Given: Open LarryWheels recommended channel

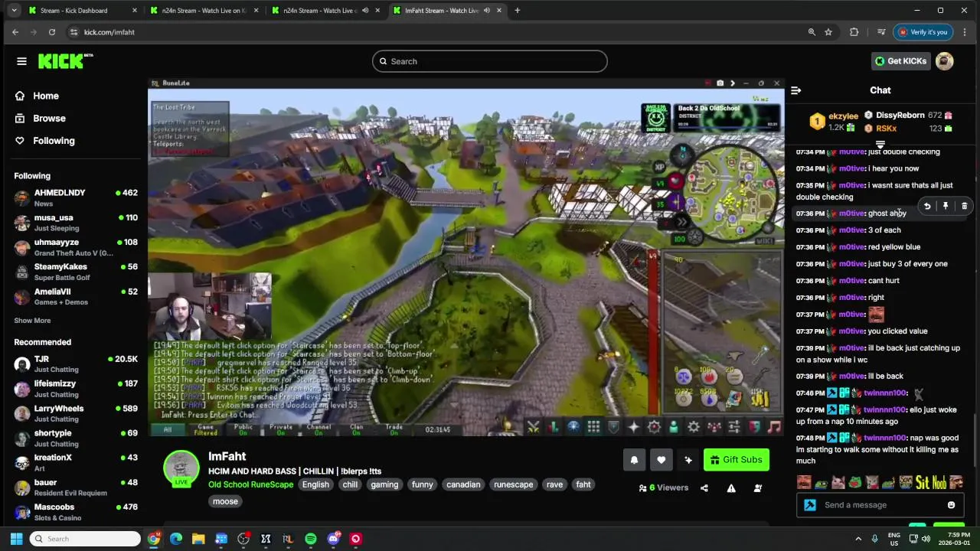Looking at the screenshot, I should (75, 414).
